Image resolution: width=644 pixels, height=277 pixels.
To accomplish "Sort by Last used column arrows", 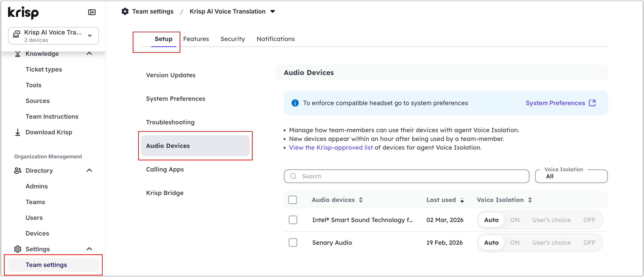I will [462, 200].
